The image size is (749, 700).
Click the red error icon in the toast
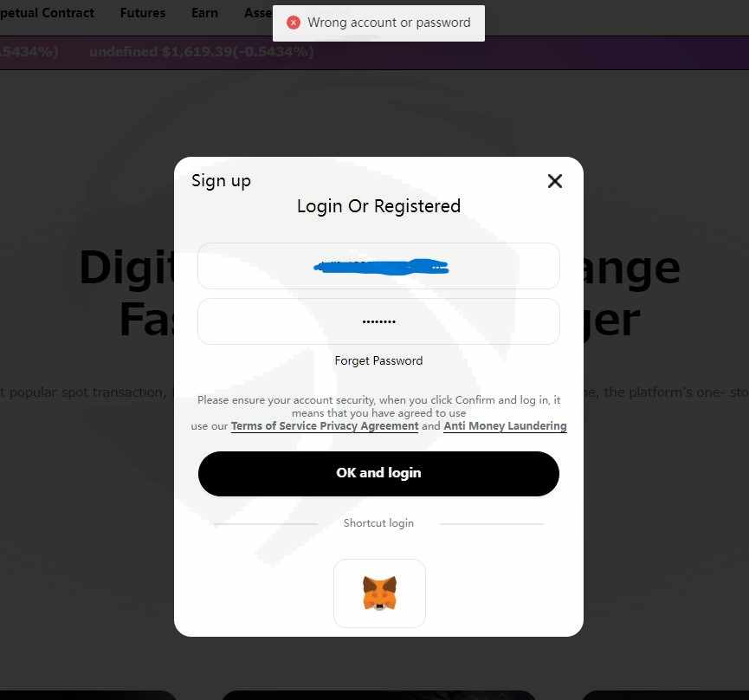(x=294, y=23)
